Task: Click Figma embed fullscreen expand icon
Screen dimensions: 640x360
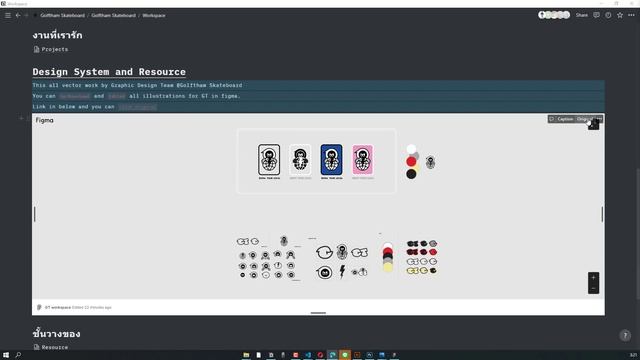Action: point(593,125)
